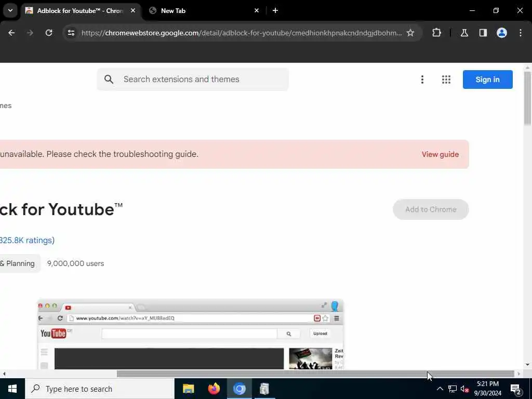Screen dimensions: 532x399
Task: Open the Windows Start menu
Action: click(x=12, y=389)
